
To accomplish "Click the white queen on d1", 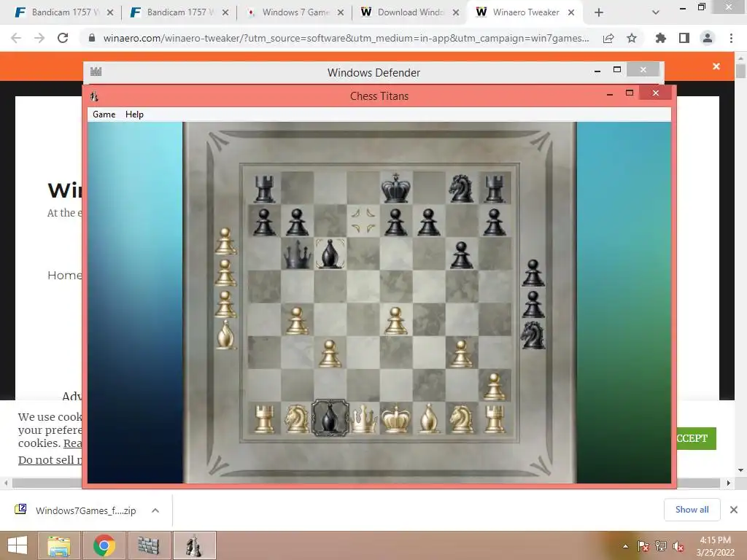I will pyautogui.click(x=363, y=419).
